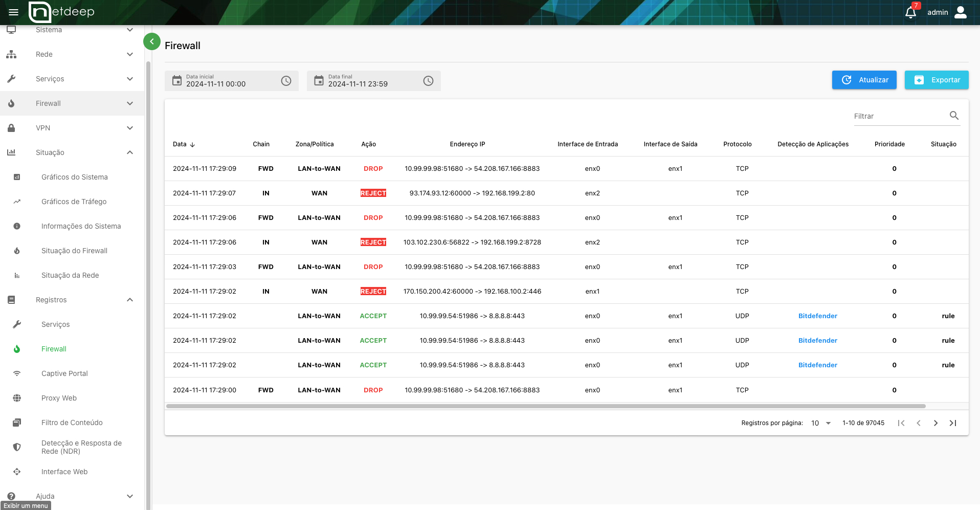
Task: Click the Atualizar button
Action: [x=864, y=80]
